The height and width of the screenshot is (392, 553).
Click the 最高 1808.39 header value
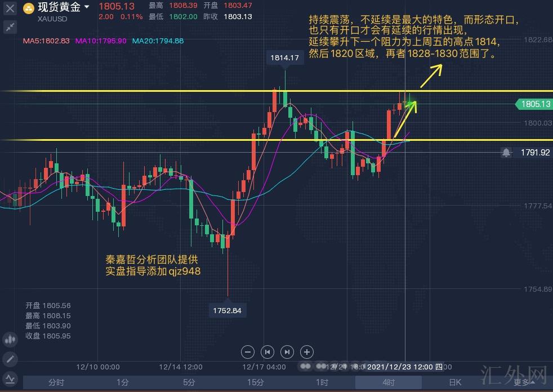(x=173, y=6)
